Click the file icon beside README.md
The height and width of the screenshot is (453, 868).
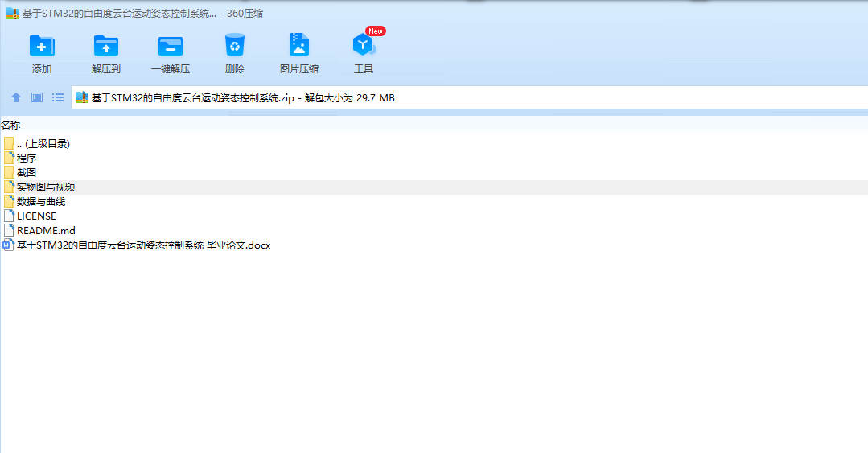click(9, 230)
